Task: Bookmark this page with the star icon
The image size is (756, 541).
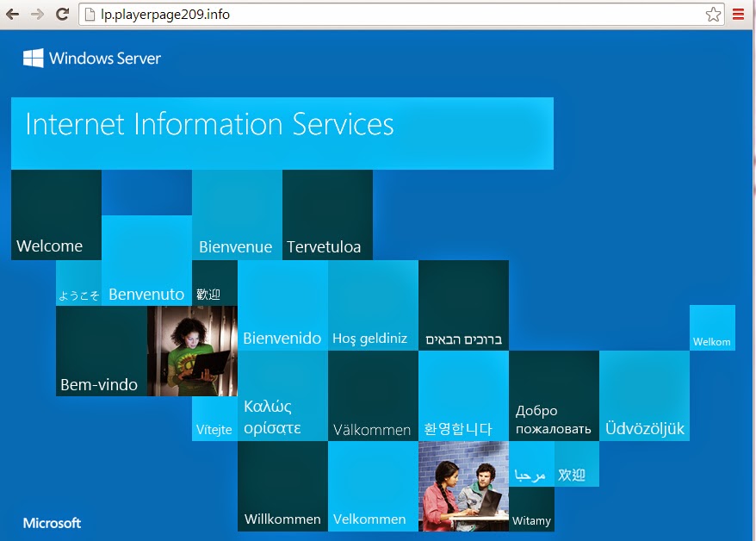Action: [713, 14]
